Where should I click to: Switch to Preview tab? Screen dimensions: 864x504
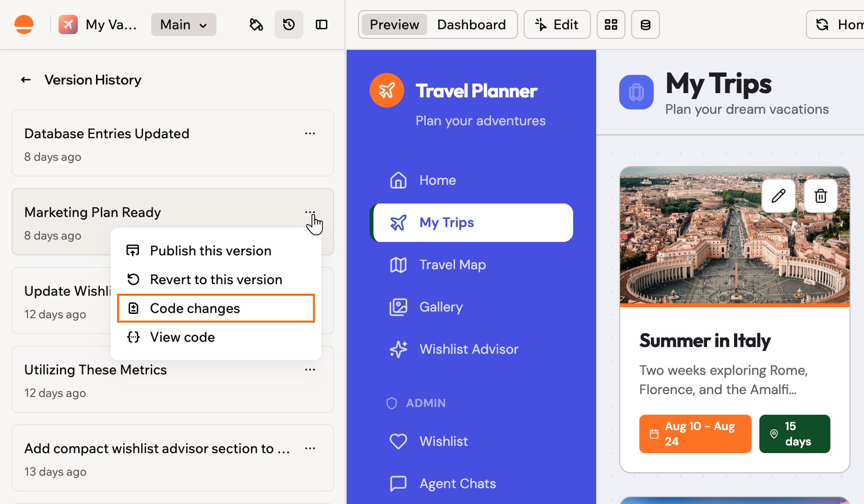pos(395,24)
